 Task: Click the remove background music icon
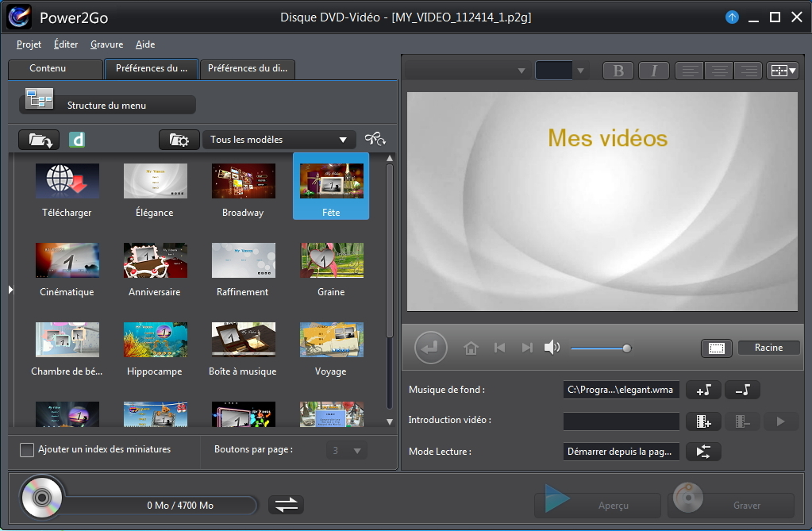[742, 389]
